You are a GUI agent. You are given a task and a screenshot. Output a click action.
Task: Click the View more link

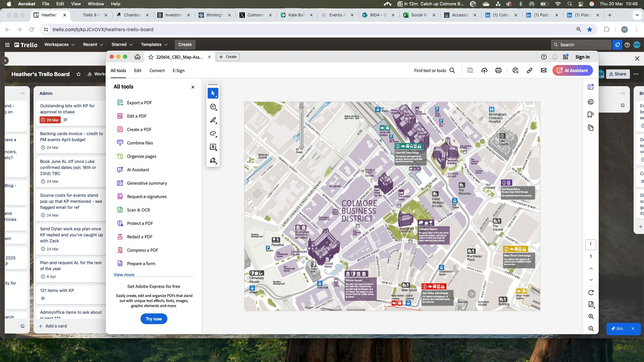(x=124, y=275)
